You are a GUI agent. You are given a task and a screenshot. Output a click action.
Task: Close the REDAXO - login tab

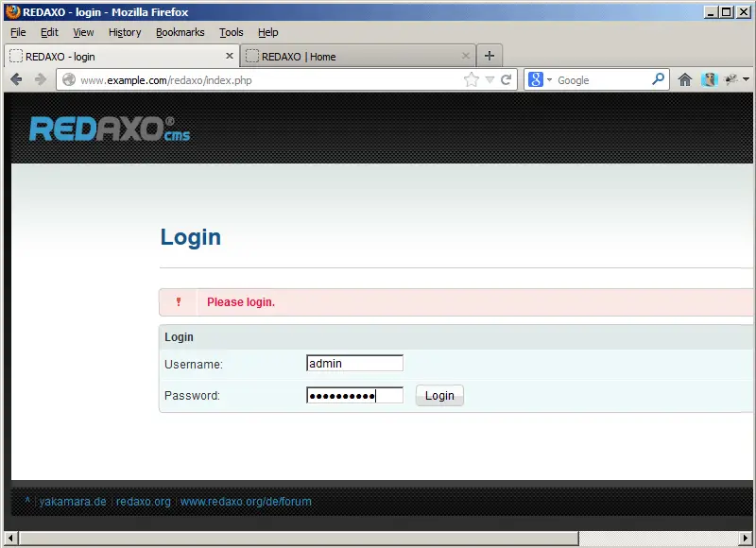click(x=230, y=56)
